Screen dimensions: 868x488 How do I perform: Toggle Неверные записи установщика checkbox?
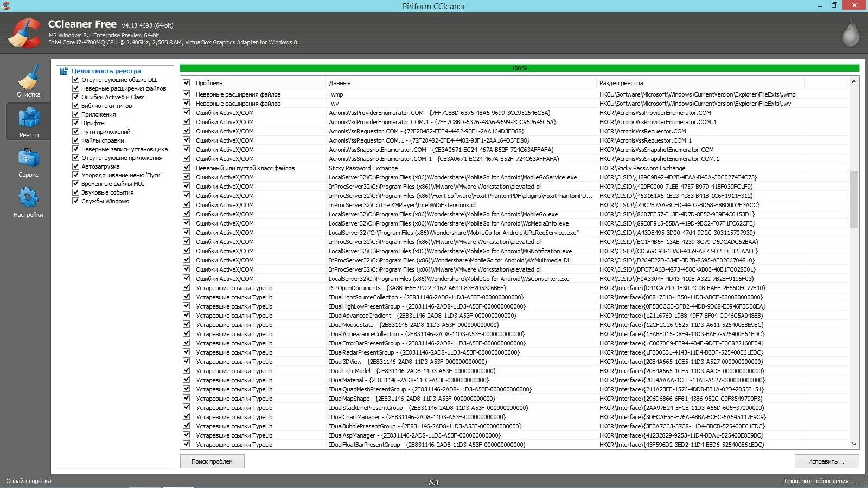[76, 149]
